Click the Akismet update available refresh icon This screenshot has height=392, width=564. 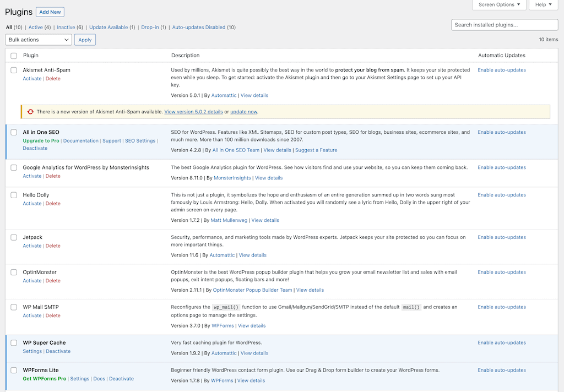pos(30,112)
